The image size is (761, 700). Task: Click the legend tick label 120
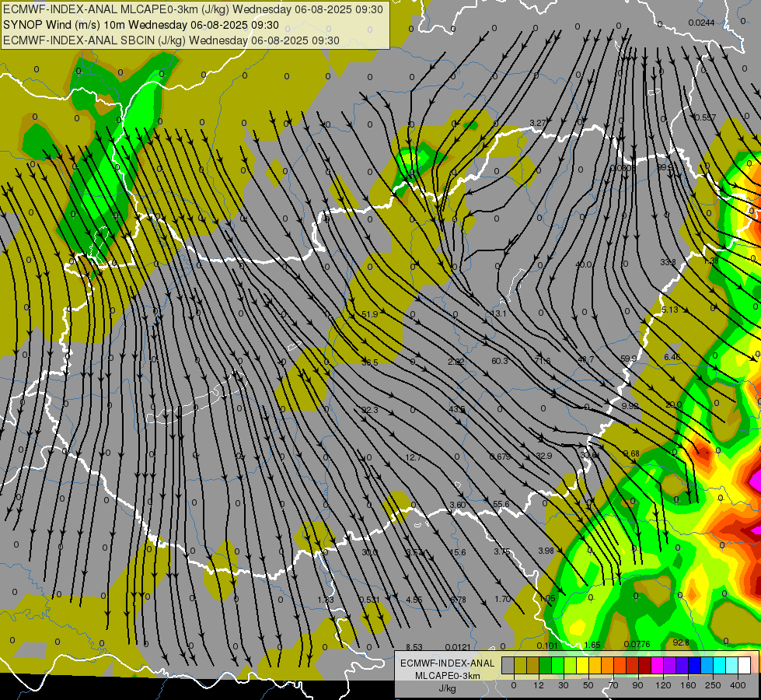coord(663,685)
